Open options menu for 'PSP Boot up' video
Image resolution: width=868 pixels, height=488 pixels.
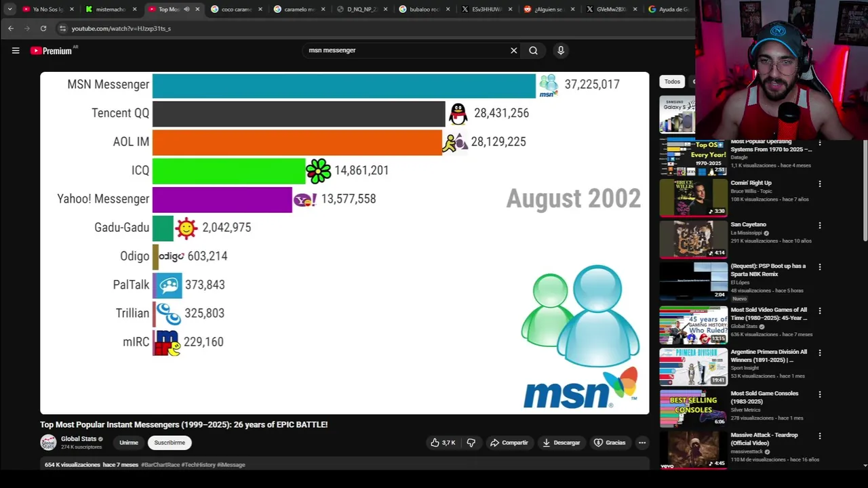(820, 267)
